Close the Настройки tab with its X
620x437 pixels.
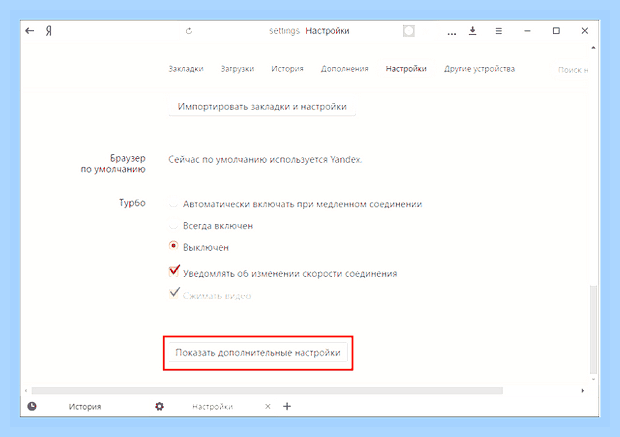(x=268, y=406)
